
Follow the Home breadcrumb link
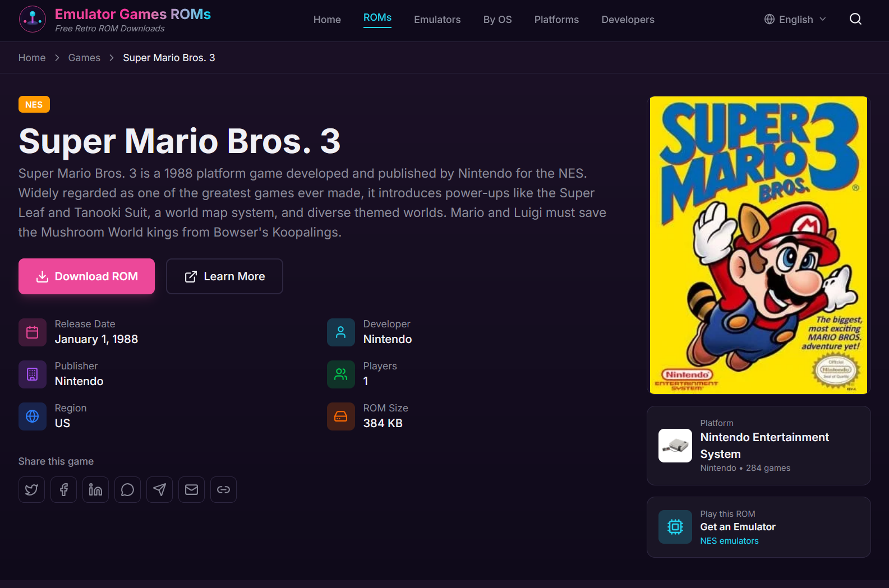click(32, 58)
